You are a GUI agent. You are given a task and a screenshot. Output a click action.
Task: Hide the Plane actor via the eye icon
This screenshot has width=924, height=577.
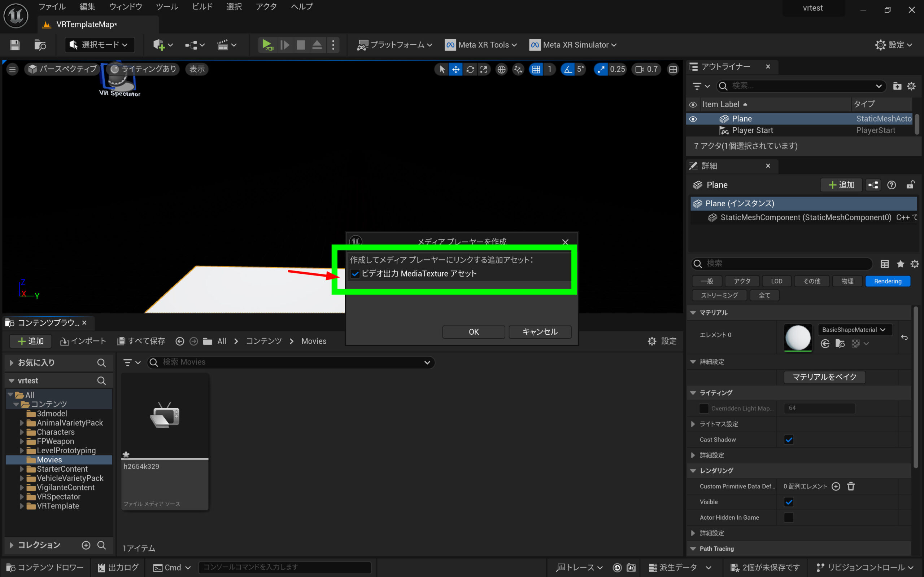click(693, 119)
